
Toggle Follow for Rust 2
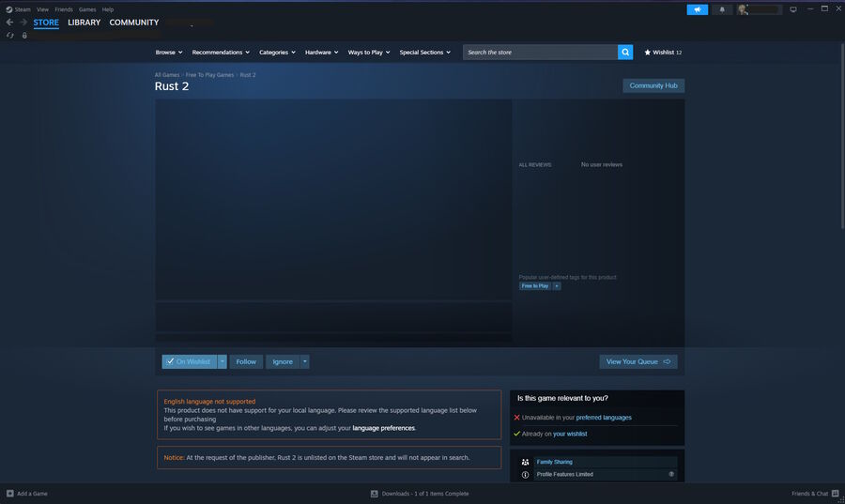(x=246, y=362)
